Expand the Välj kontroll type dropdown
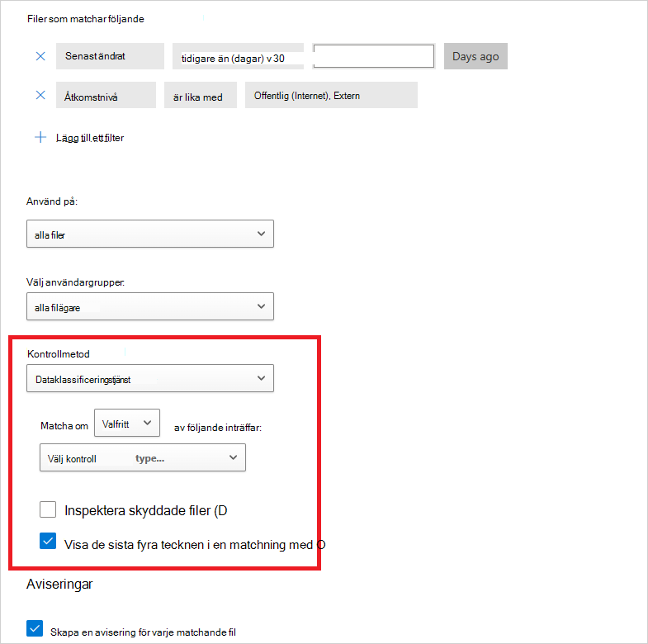 pyautogui.click(x=143, y=457)
